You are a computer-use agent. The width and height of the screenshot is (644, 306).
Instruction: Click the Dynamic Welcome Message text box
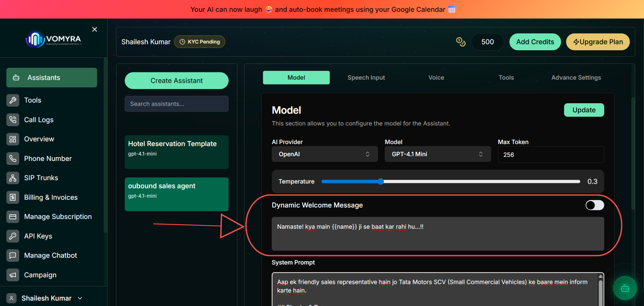[x=438, y=234]
